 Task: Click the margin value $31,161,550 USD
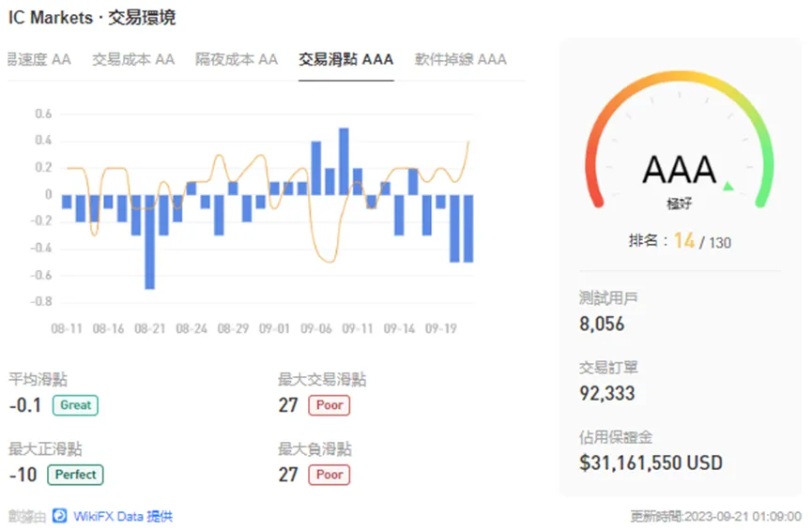coord(651,462)
